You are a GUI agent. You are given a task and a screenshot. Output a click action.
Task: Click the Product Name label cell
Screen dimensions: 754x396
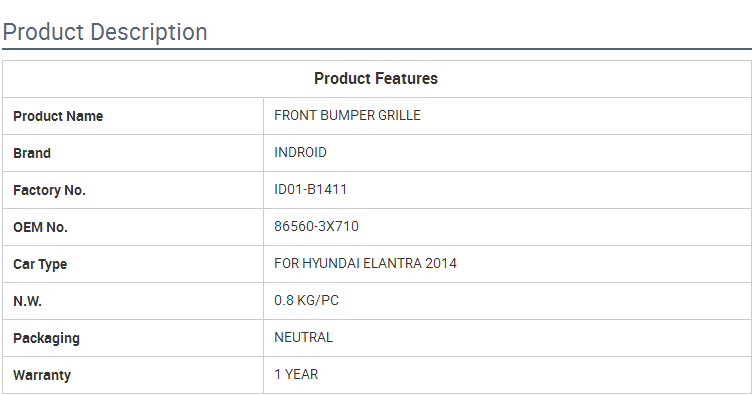(x=133, y=116)
